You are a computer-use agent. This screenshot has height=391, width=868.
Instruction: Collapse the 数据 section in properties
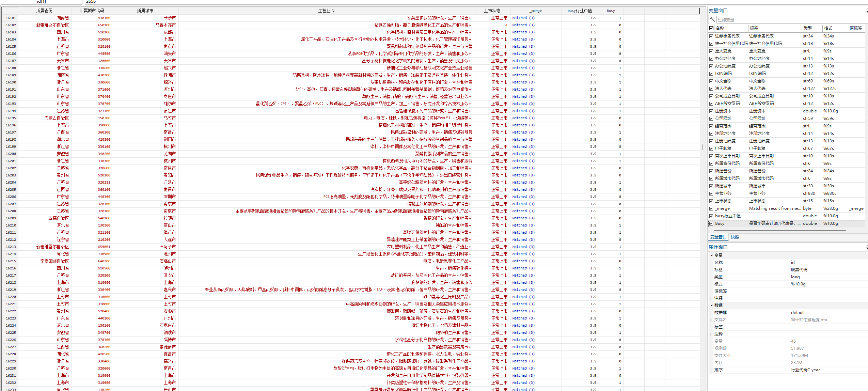711,305
